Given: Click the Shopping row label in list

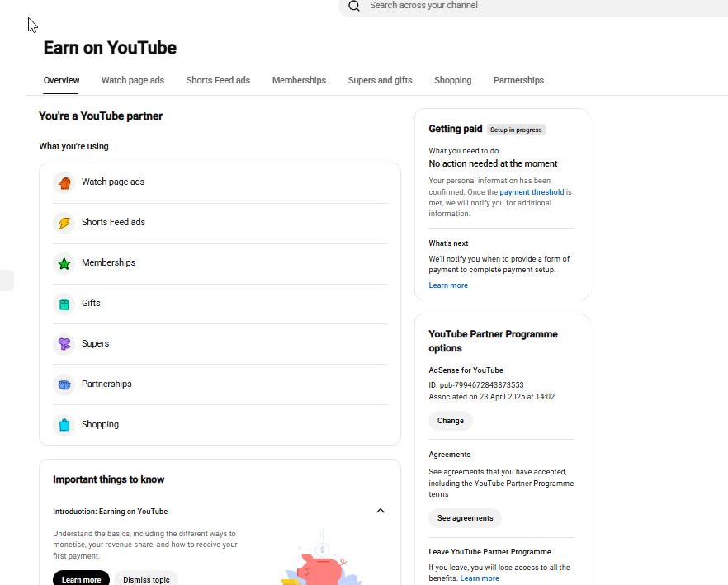Looking at the screenshot, I should coord(101,424).
